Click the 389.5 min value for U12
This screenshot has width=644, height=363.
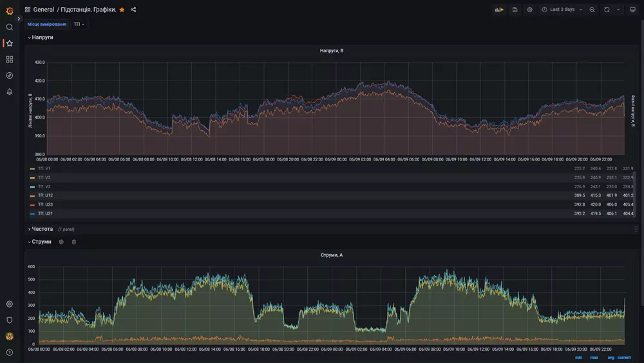tap(580, 195)
